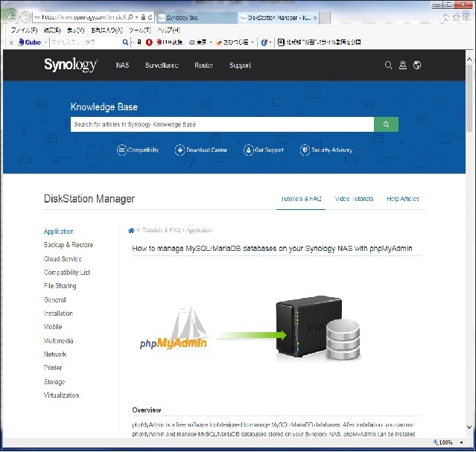476x452 pixels.
Task: Click the Amazon icon in the toolbar
Action: [x=139, y=42]
